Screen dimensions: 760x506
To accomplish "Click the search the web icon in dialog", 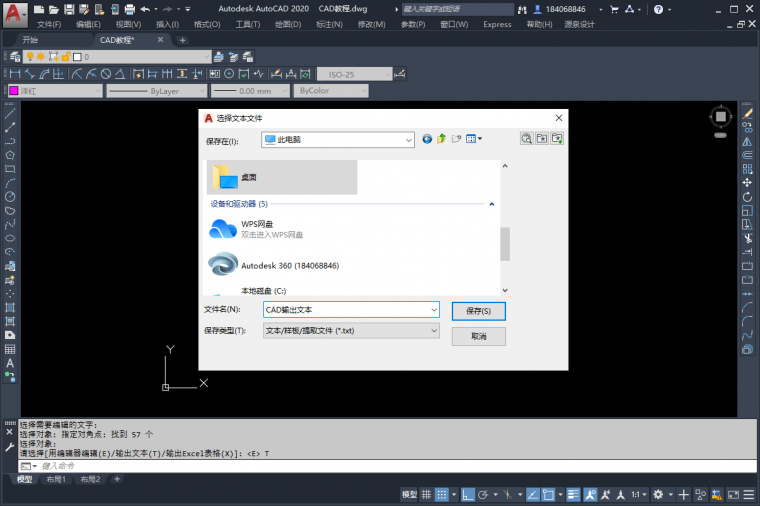I will (526, 140).
